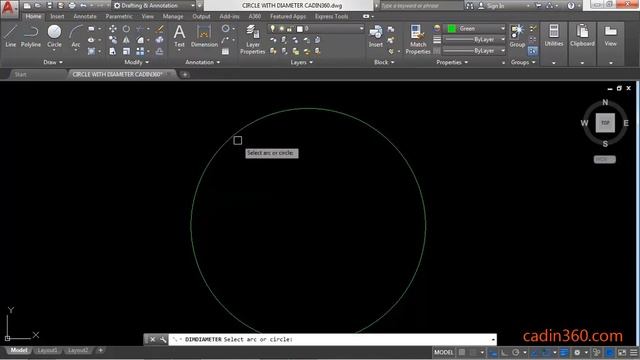Click the Insert block icon
Screen dimensions: 640x360
tap(376, 36)
